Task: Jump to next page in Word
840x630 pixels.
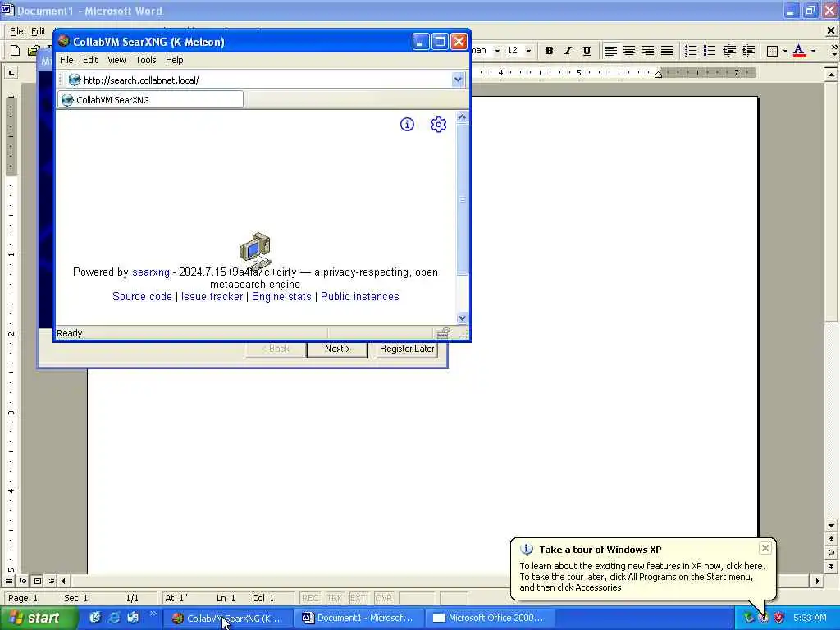Action: coord(831,566)
